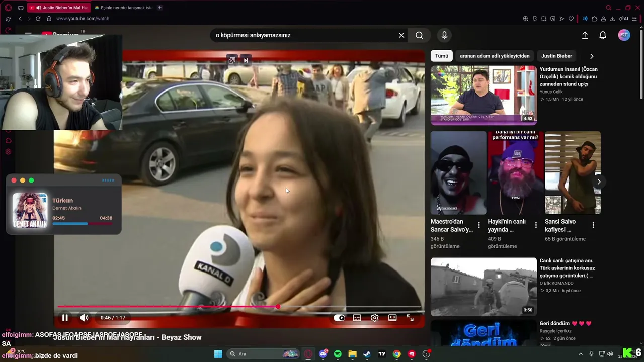The width and height of the screenshot is (644, 362).
Task: Pause the playing video
Action: tap(65, 318)
